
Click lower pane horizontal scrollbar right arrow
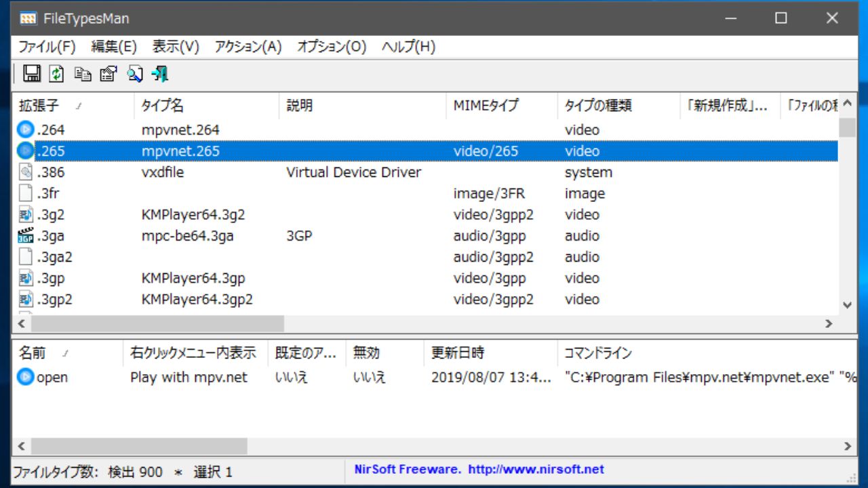[x=847, y=446]
